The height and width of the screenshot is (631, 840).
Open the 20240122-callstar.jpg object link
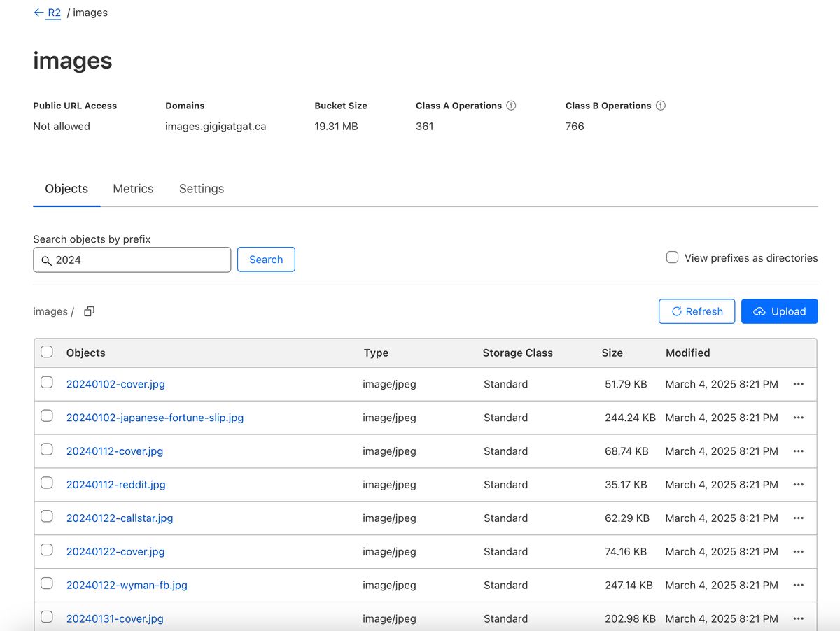pos(120,518)
